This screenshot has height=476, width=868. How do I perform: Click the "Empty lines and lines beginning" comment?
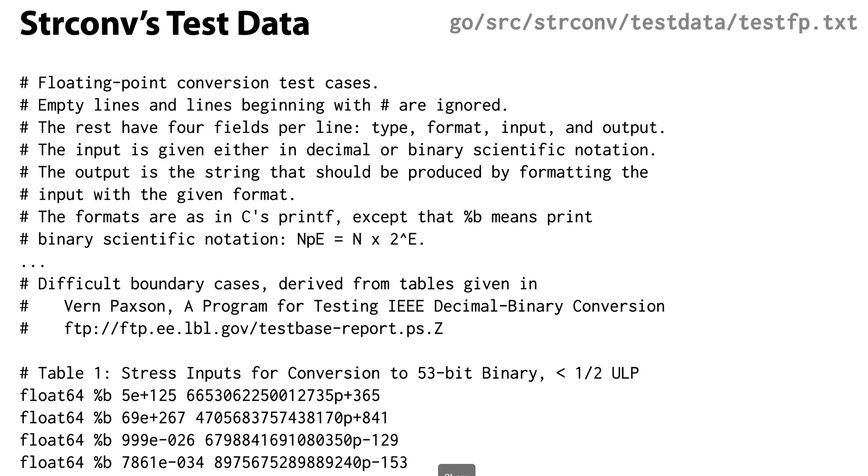[x=264, y=106]
